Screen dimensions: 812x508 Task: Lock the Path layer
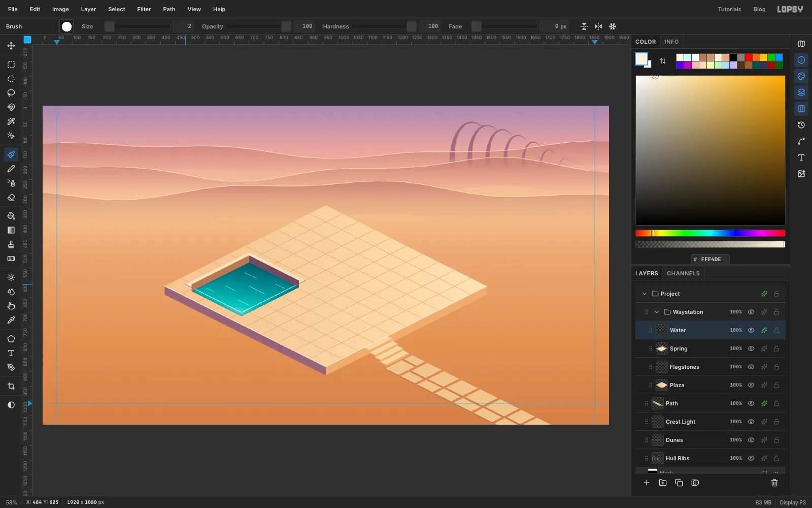coord(776,403)
